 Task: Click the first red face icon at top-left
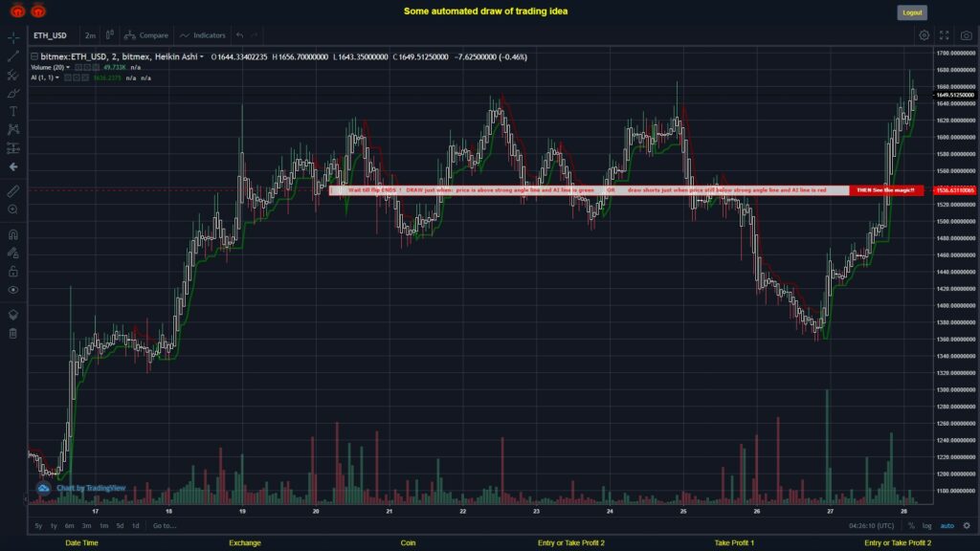tap(17, 11)
